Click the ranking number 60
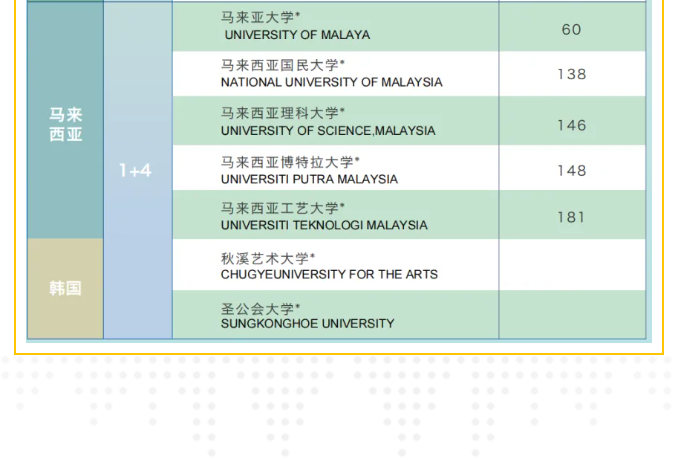The image size is (677, 460). tap(571, 29)
